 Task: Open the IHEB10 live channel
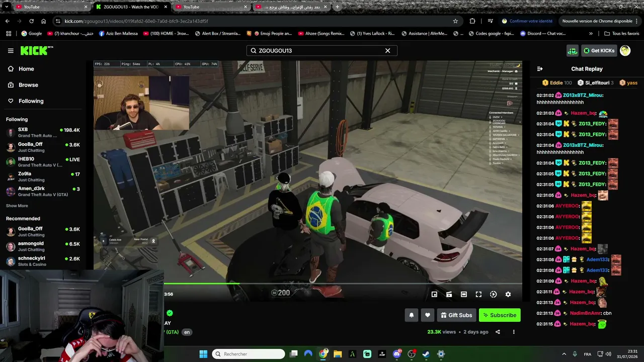point(43,162)
